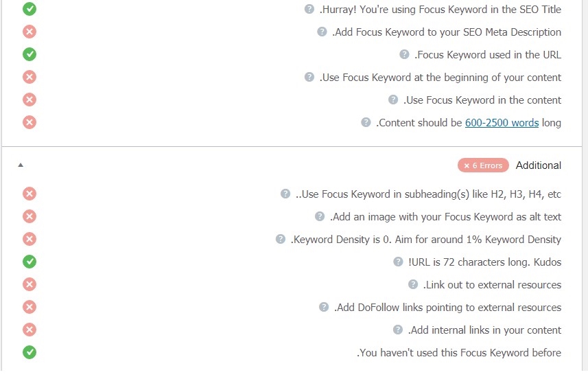Click help icon for SEO Meta Description
This screenshot has height=390, width=588.
coord(322,32)
